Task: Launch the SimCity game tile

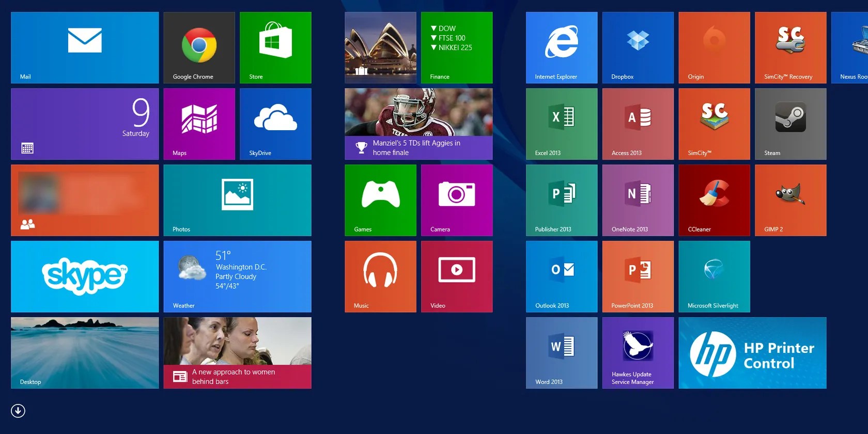Action: tap(714, 124)
